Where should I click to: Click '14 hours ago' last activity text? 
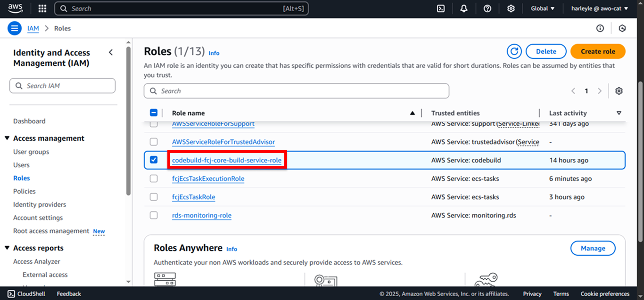(569, 160)
